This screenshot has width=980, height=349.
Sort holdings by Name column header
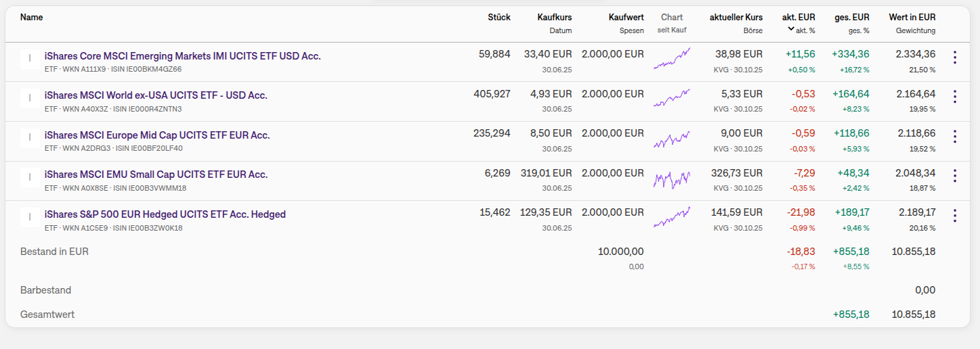(x=31, y=18)
